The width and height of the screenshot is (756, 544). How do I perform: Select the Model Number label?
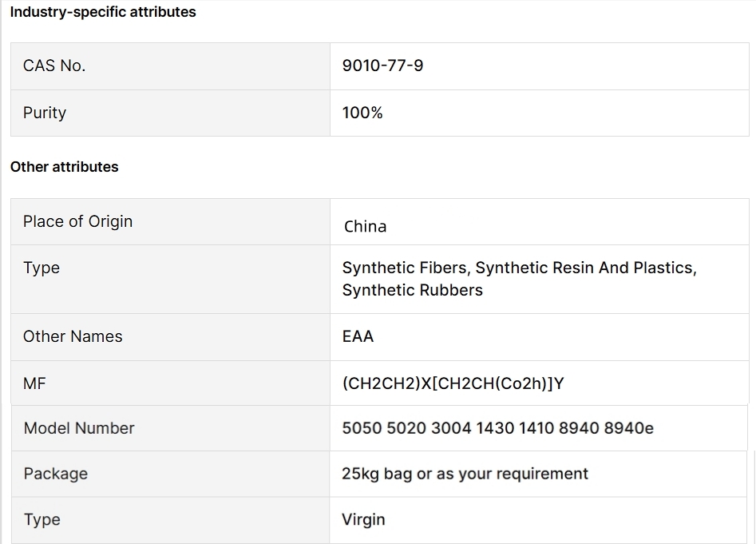[x=79, y=428]
